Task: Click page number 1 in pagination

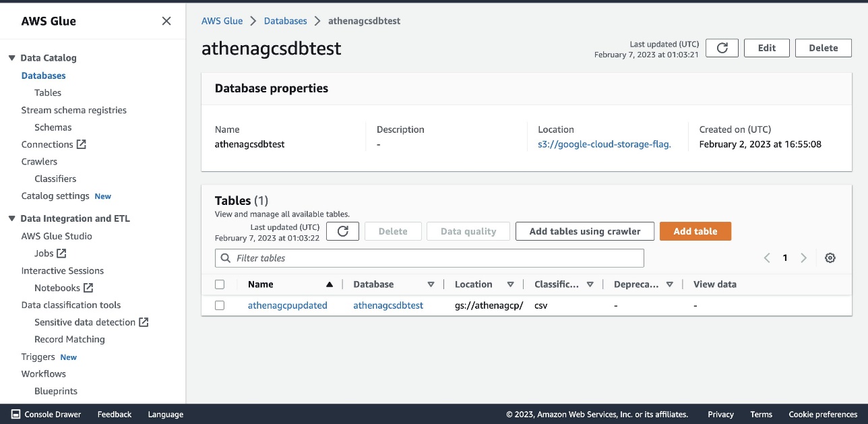Action: point(785,258)
